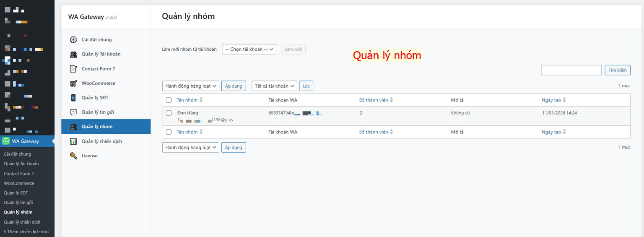Viewport: 644px width, 237px height.
Task: Open Quản lý tin gửi in WordPress submenu
Action: (18, 203)
